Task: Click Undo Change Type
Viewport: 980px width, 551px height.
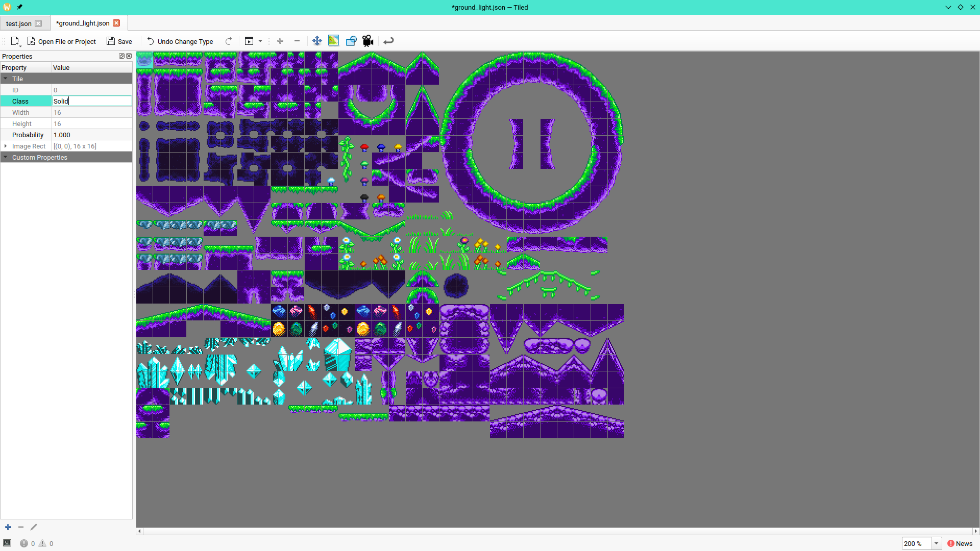Action: pyautogui.click(x=180, y=41)
